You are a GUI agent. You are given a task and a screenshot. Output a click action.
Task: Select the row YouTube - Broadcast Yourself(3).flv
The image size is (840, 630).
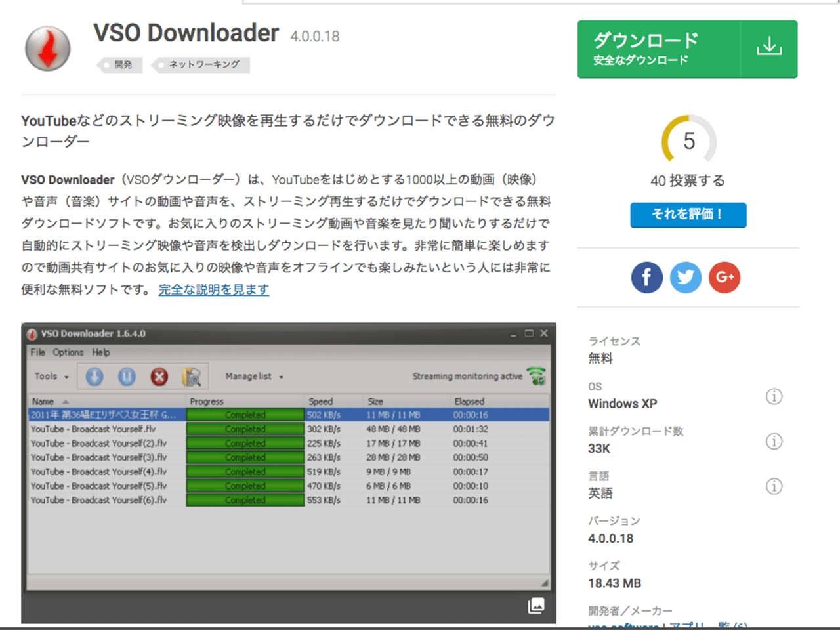point(289,457)
